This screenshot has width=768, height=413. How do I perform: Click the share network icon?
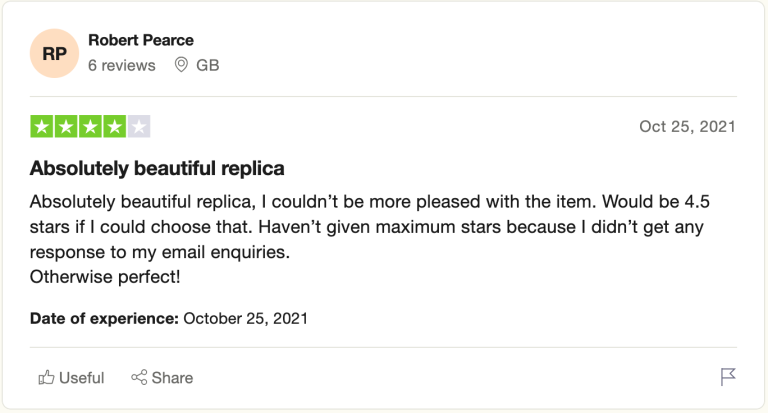(139, 378)
